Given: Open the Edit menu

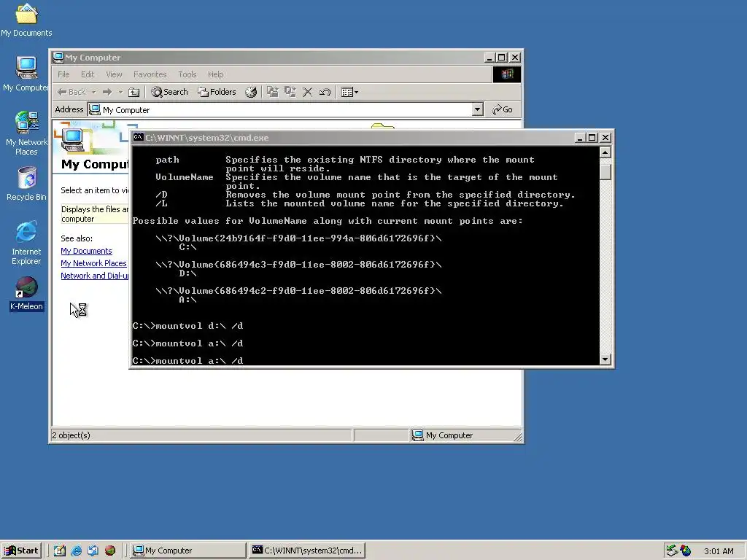Looking at the screenshot, I should click(x=88, y=74).
